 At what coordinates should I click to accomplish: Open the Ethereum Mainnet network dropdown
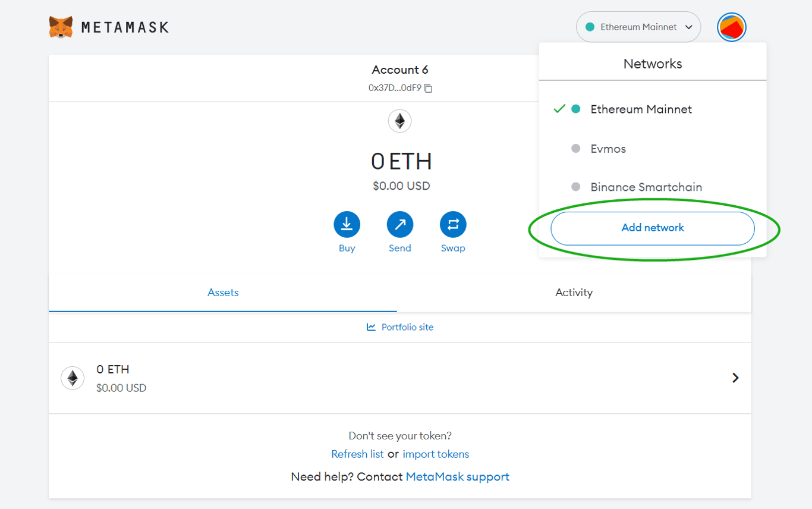(638, 27)
